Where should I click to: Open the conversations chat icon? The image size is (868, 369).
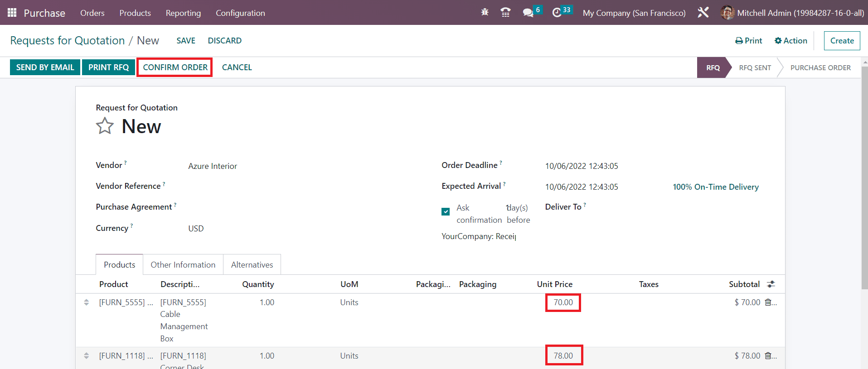(x=528, y=13)
